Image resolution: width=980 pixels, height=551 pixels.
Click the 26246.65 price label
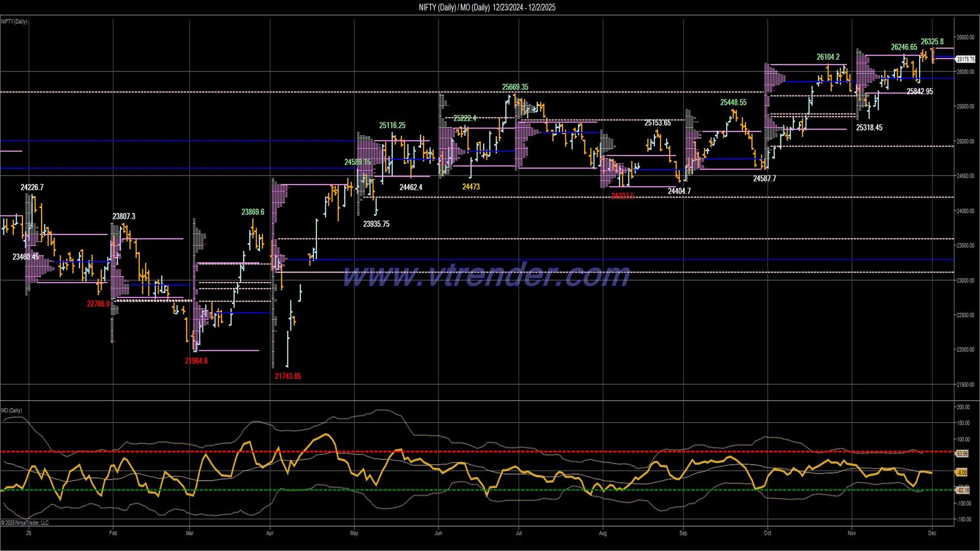[903, 47]
